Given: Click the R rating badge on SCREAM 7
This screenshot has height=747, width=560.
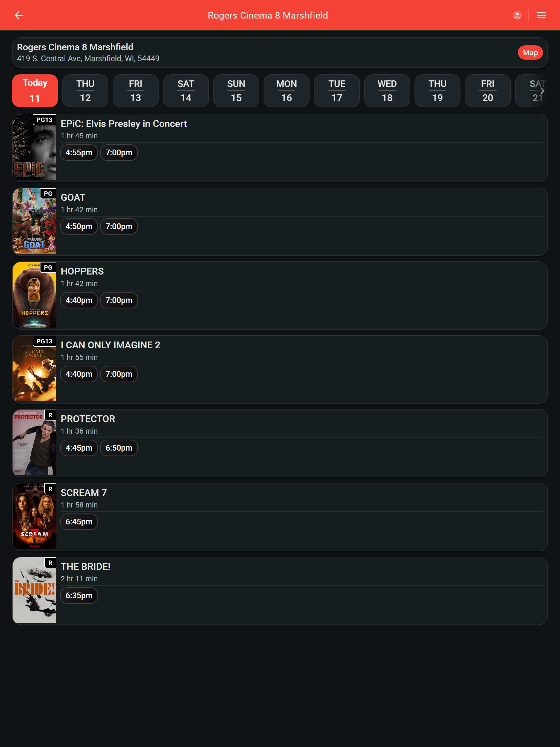Looking at the screenshot, I should [x=50, y=489].
